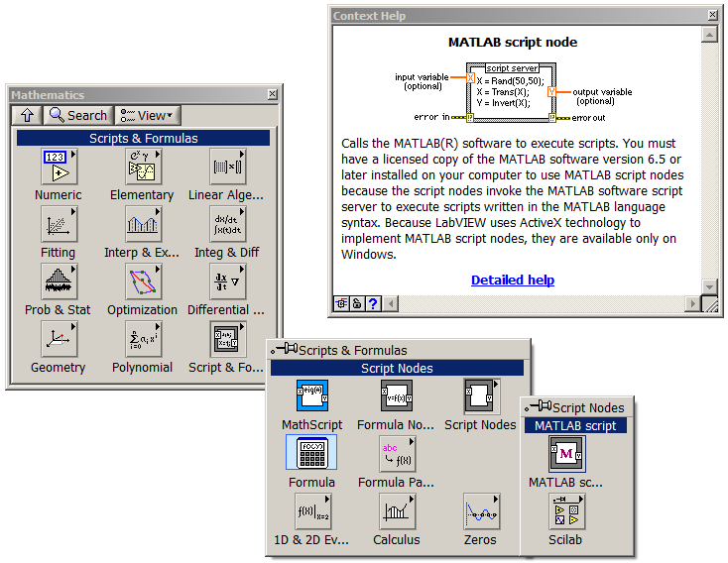Open the View dropdown in Mathematics palette
Screen dimensions: 728x563
147,115
